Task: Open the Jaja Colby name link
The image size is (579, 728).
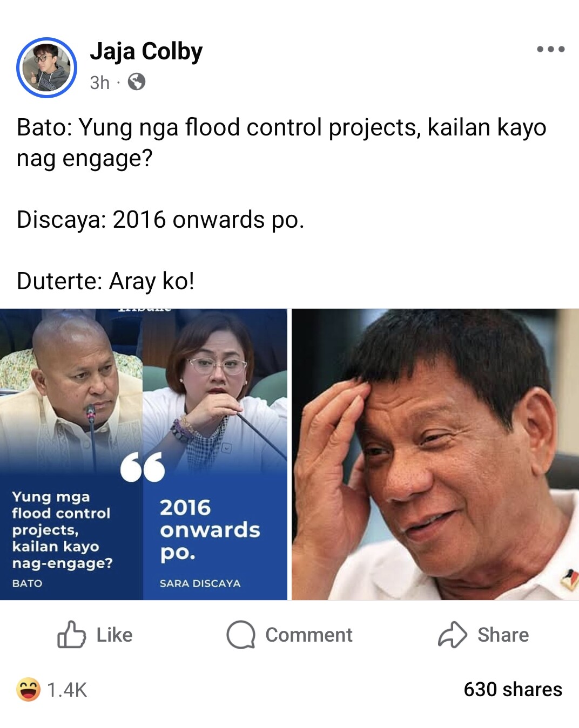Action: click(146, 51)
